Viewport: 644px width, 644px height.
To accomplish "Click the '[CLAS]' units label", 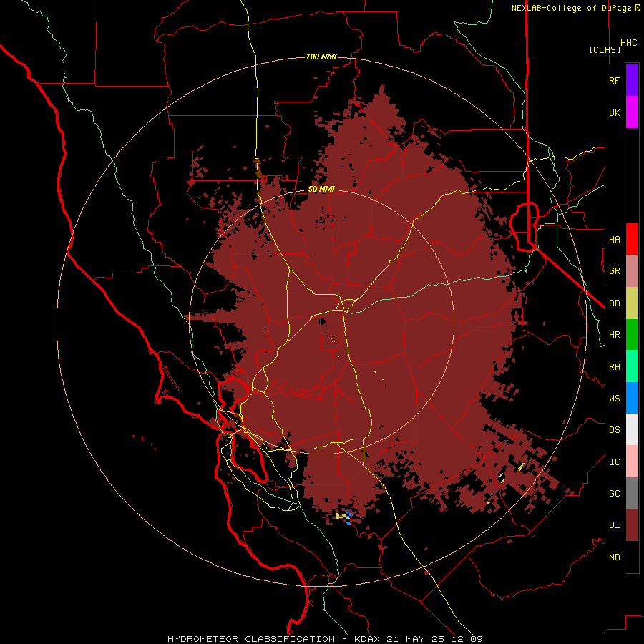I will pyautogui.click(x=605, y=49).
